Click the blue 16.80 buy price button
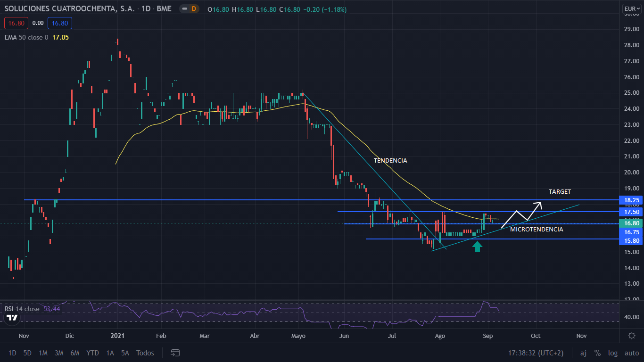Screen dimensions: 644x362 [x=60, y=23]
